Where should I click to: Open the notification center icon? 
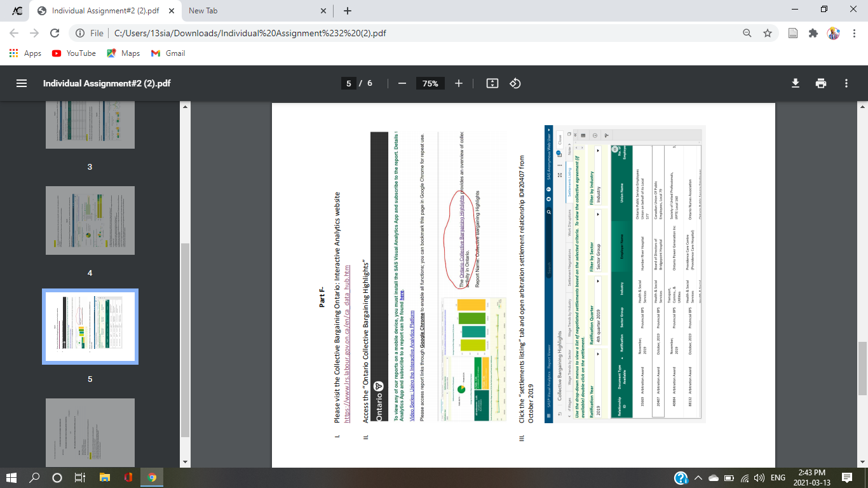846,477
